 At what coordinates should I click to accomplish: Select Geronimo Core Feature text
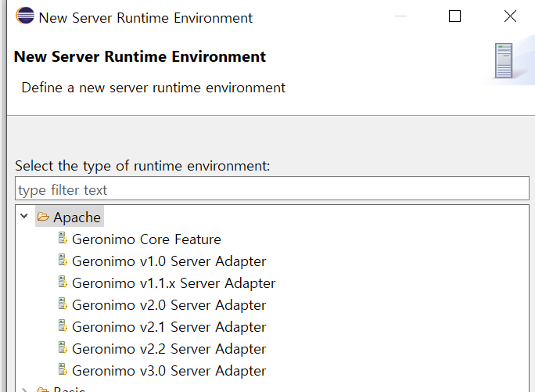click(x=146, y=239)
